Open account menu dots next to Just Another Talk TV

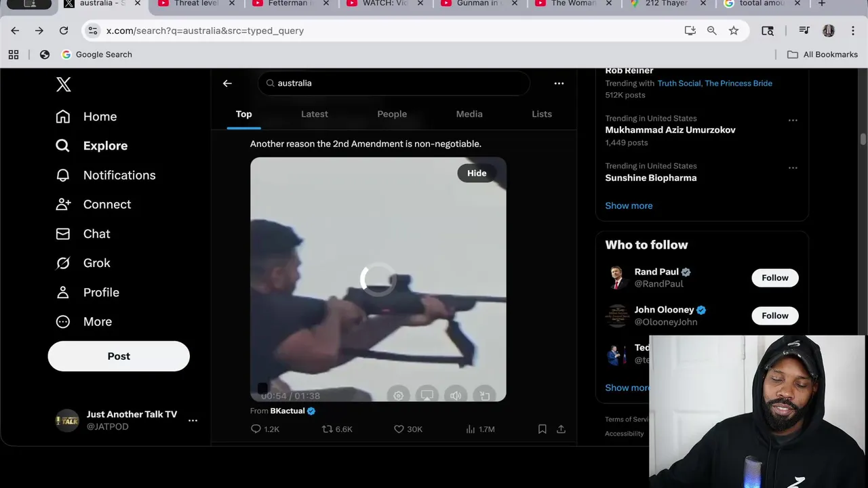193,420
